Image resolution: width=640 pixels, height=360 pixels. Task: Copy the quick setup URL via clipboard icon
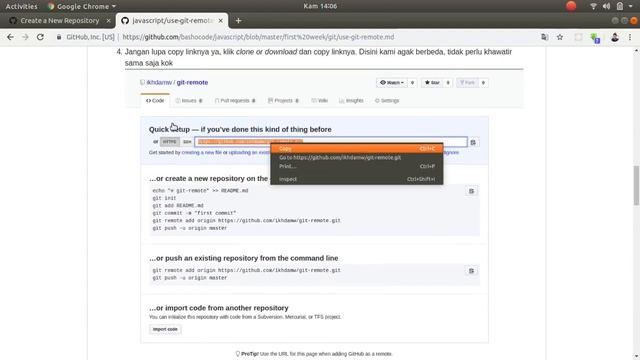tap(473, 142)
